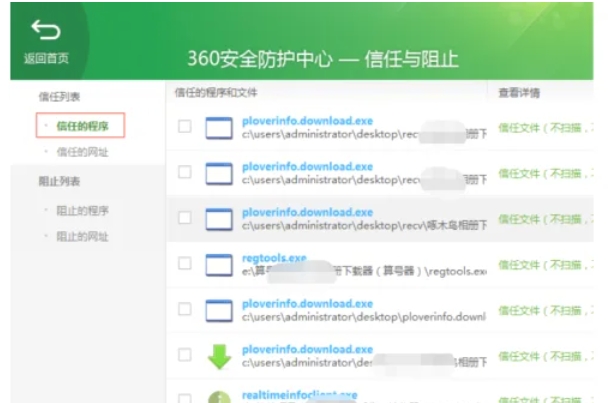
Task: Open the 信任的程序 list
Action: [x=82, y=125]
